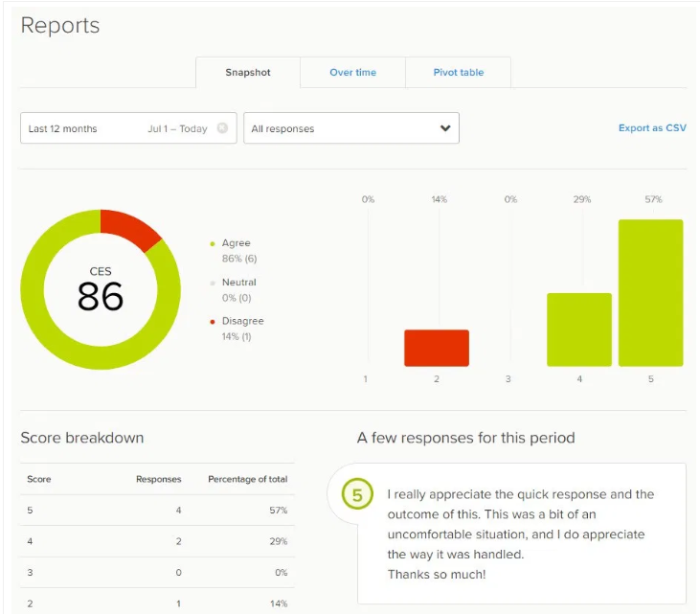The width and height of the screenshot is (700, 614).
Task: Click the green Agree legend dot
Action: (x=213, y=244)
